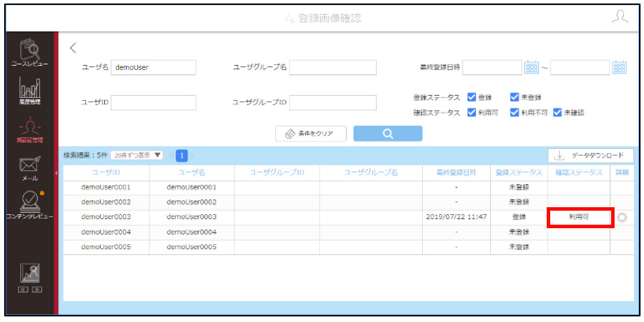Go back using the left chevron arrow
The height and width of the screenshot is (322, 644).
point(73,48)
